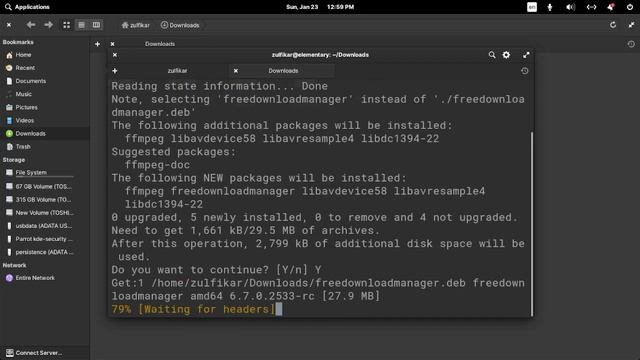Collapse the Storage sidebar section
This screenshot has height=360, width=640.
pos(14,160)
